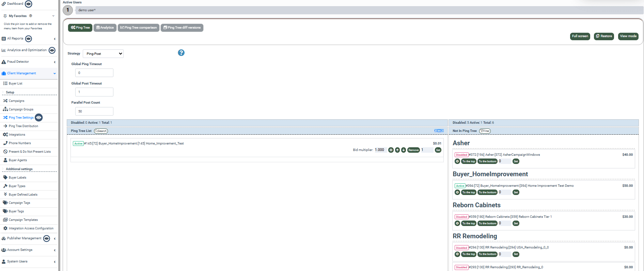Click the position field for USA_Remodeling_0_0
Image resolution: width=644 pixels, height=271 pixels.
coord(505,254)
